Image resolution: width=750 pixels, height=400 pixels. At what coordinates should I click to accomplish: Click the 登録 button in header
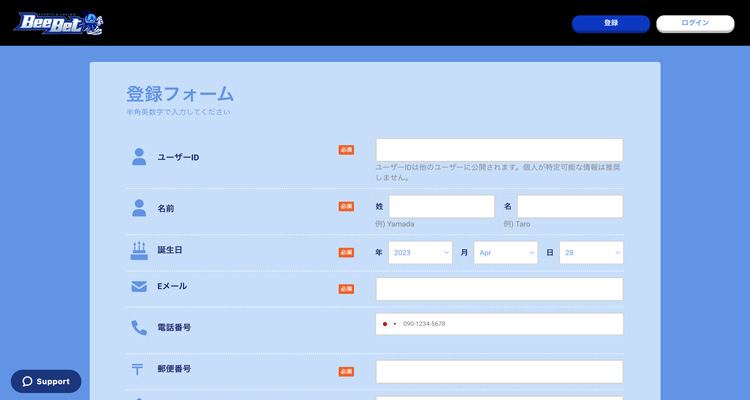click(611, 23)
